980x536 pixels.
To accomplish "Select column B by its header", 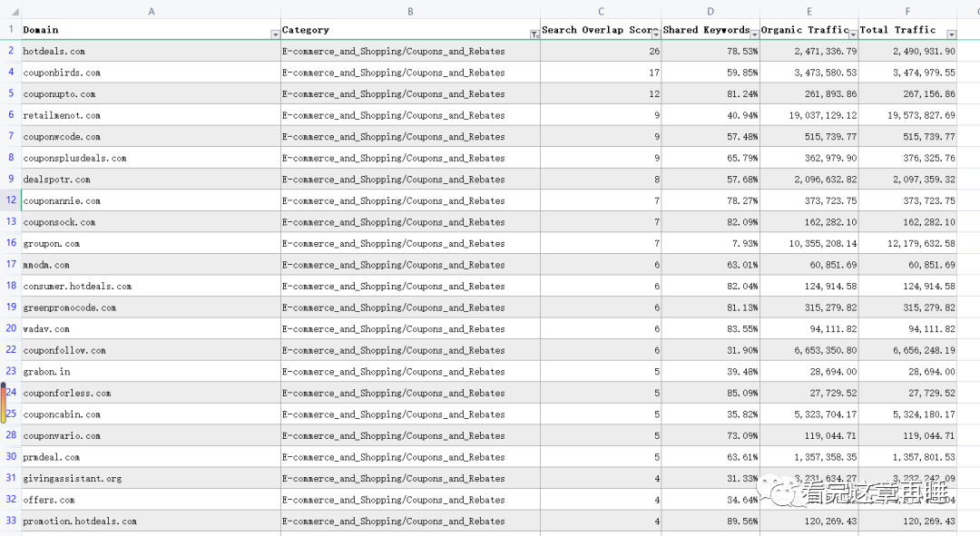I will [411, 11].
